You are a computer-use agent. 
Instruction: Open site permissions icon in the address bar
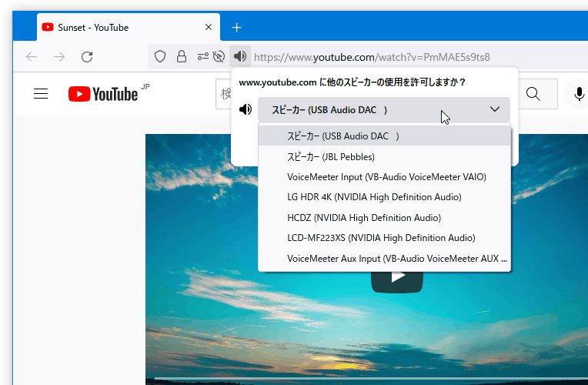(203, 57)
